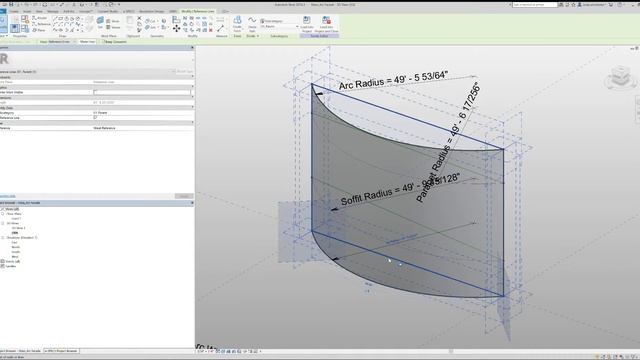Open the Add-Ins ribbon tab
Image resolution: width=640 pixels, height=360 pixels.
(69, 11)
